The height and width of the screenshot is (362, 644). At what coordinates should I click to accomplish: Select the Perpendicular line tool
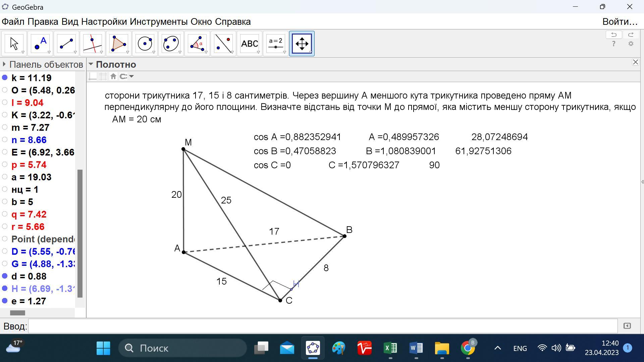coord(93,44)
